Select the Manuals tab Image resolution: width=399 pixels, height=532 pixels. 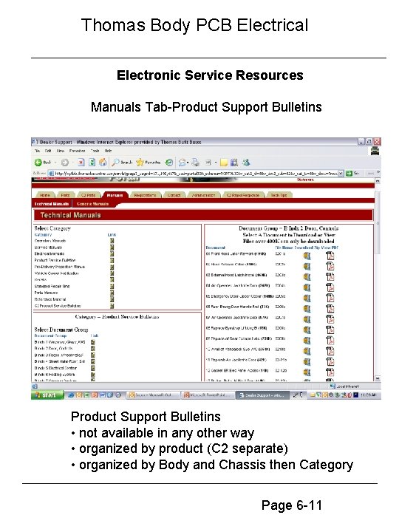tap(115, 195)
